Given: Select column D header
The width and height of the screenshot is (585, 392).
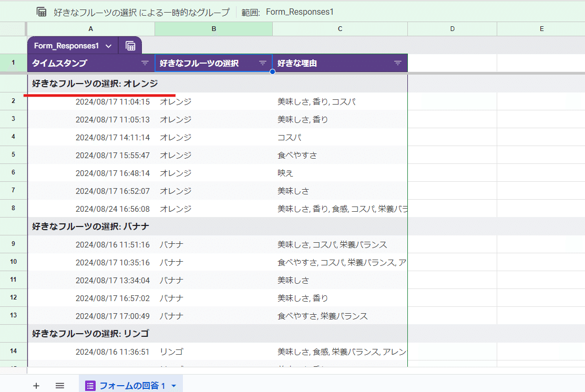Looking at the screenshot, I should [452, 29].
